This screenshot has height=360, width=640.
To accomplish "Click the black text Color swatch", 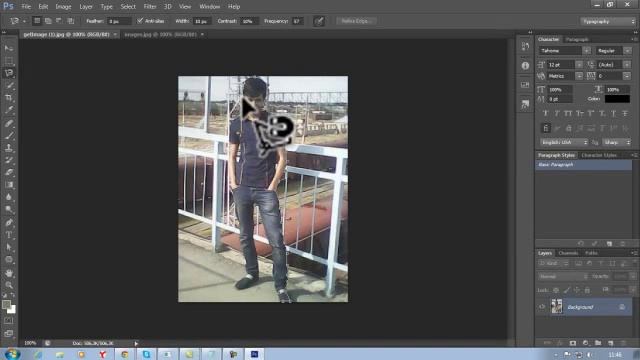I will coord(617,99).
